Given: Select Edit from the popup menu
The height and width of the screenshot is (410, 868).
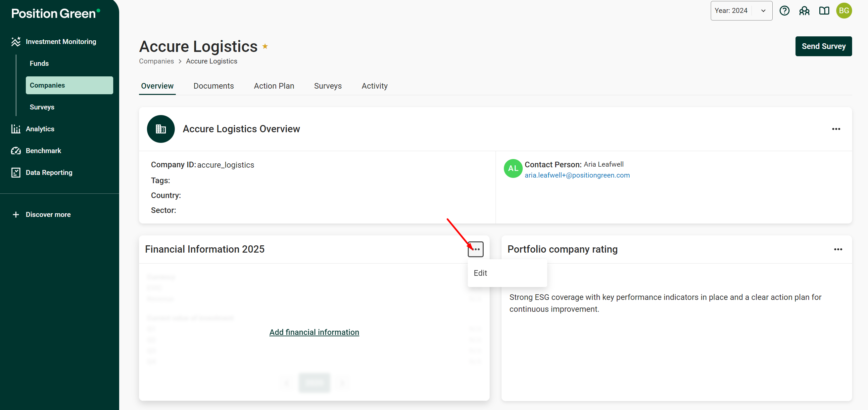Looking at the screenshot, I should pos(507,273).
